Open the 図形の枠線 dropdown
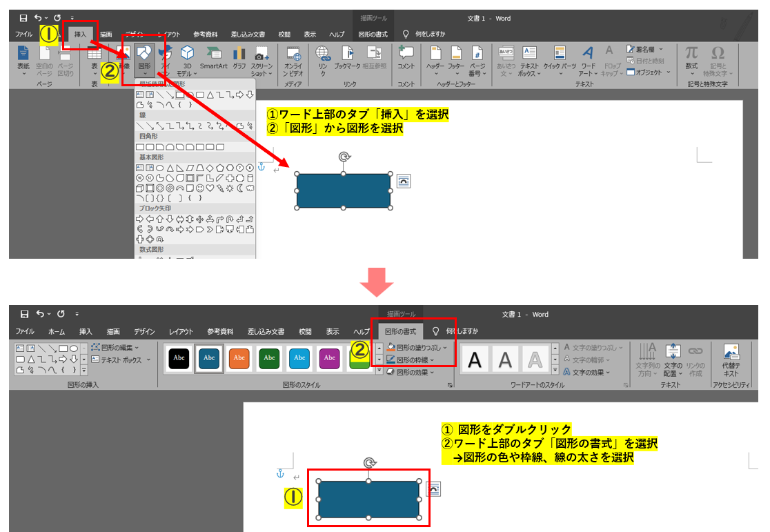This screenshot has height=532, width=770. [413, 360]
